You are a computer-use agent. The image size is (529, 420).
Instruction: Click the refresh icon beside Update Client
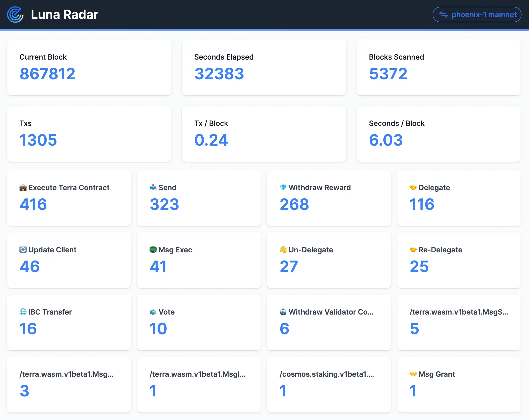pos(23,250)
